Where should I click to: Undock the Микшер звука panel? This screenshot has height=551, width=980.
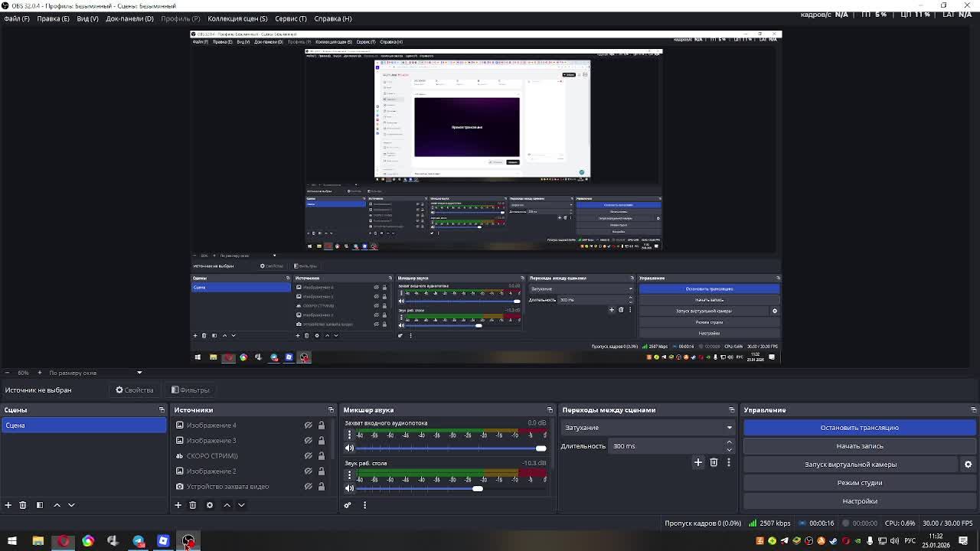click(x=550, y=410)
